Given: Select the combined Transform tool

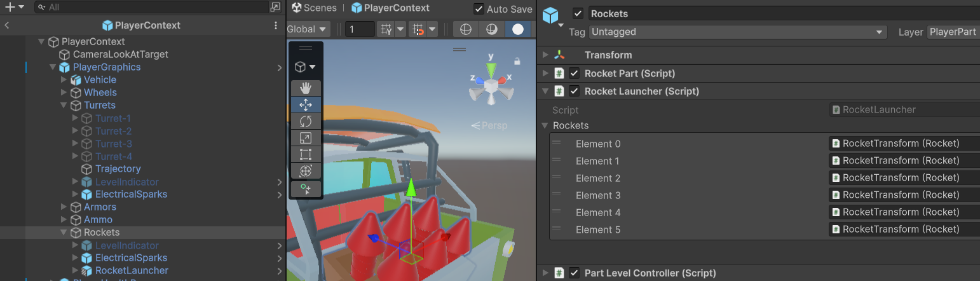Looking at the screenshot, I should pyautogui.click(x=306, y=171).
